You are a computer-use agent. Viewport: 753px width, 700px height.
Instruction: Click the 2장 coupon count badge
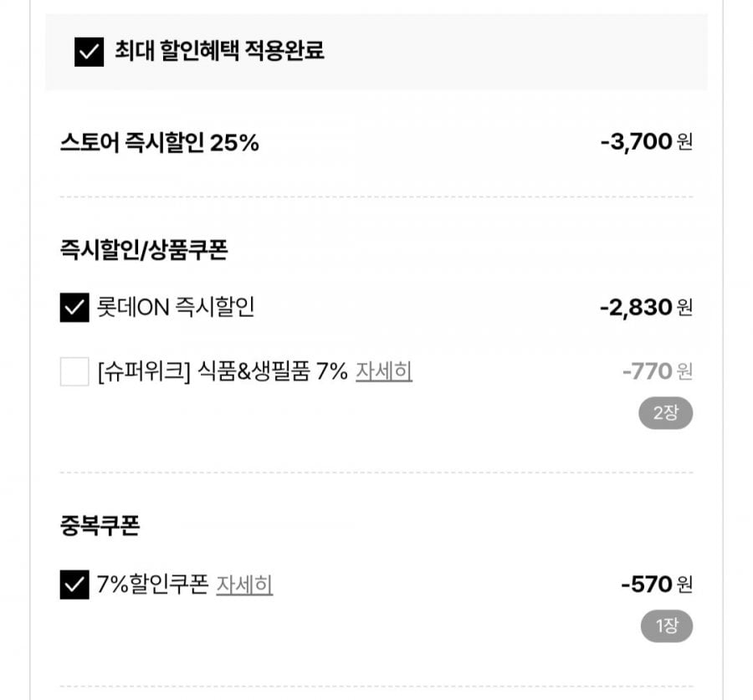coord(665,413)
